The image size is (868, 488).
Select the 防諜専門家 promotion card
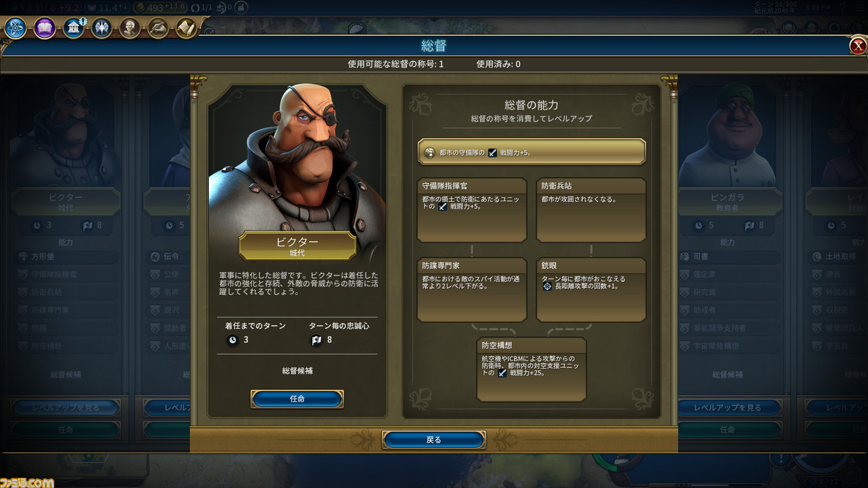click(472, 290)
